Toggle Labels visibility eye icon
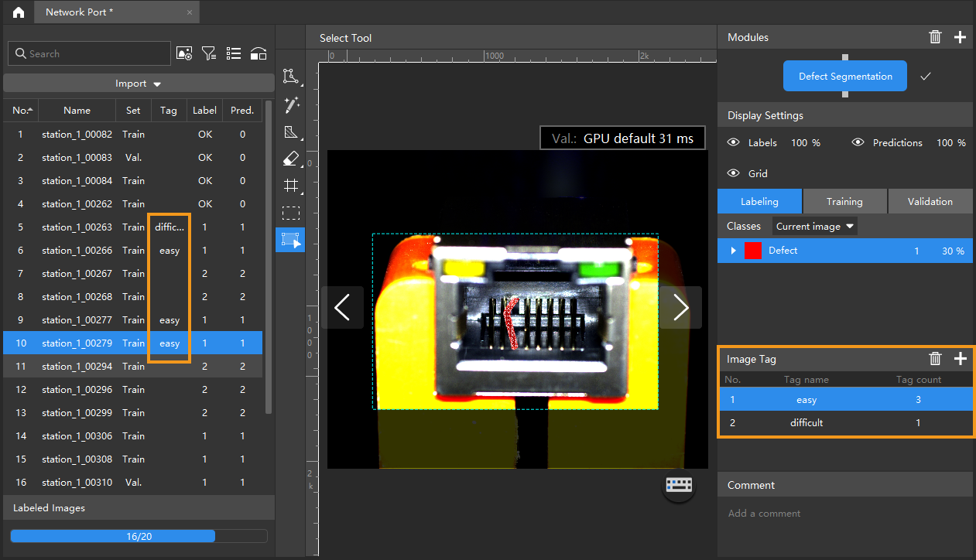This screenshot has height=560, width=976. [734, 143]
